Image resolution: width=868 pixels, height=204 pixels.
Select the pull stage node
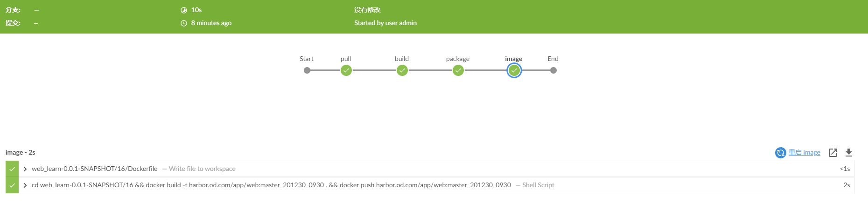click(x=346, y=70)
